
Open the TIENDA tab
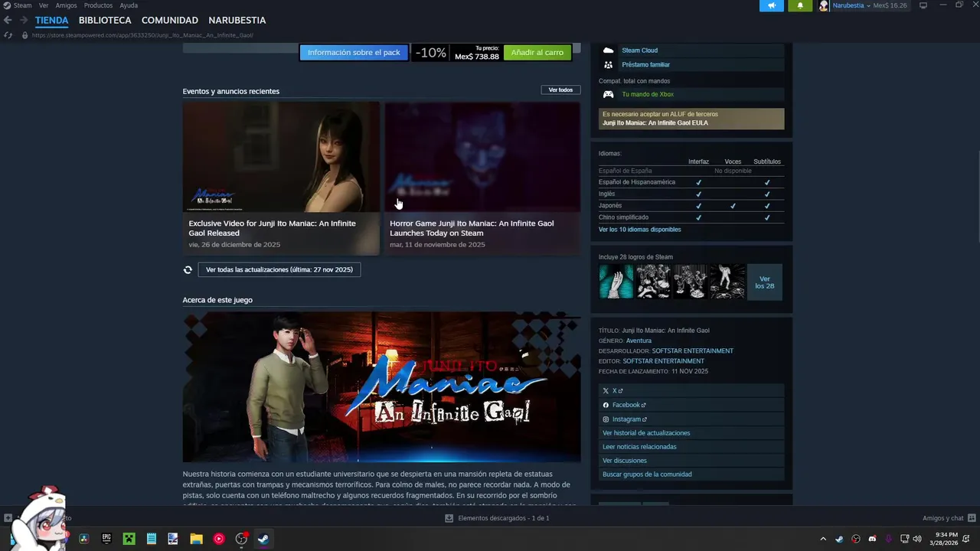(x=51, y=20)
